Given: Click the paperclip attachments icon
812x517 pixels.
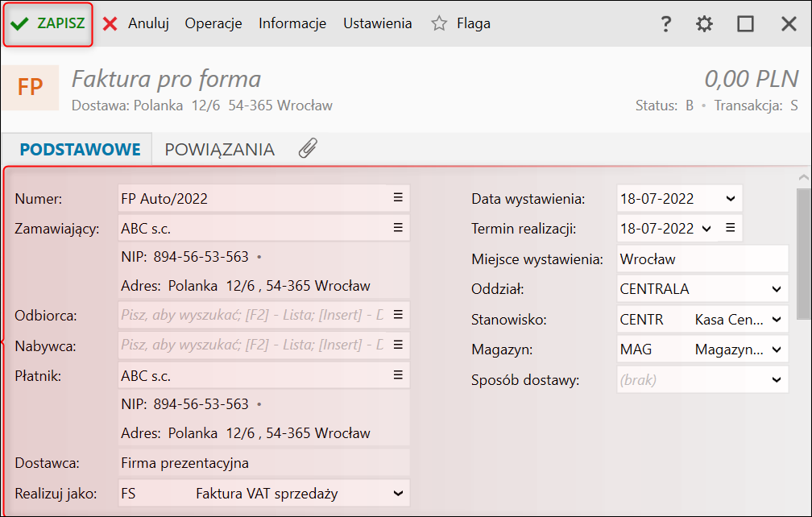Looking at the screenshot, I should tap(308, 149).
